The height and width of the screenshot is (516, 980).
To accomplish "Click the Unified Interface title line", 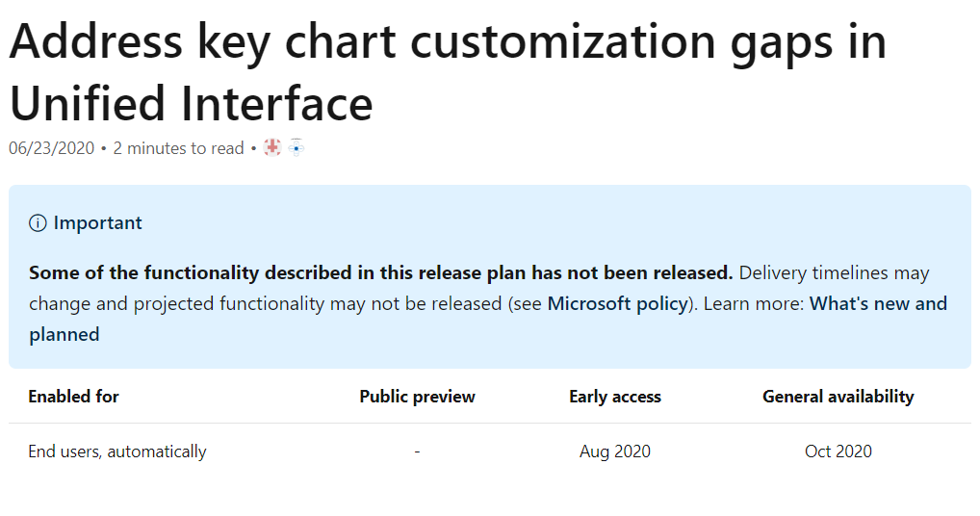I will tap(191, 104).
